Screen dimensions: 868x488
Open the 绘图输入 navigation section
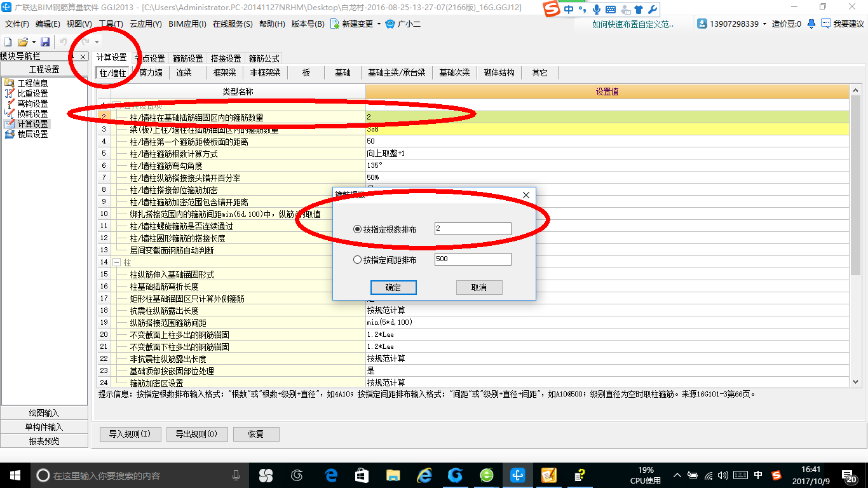coord(44,413)
